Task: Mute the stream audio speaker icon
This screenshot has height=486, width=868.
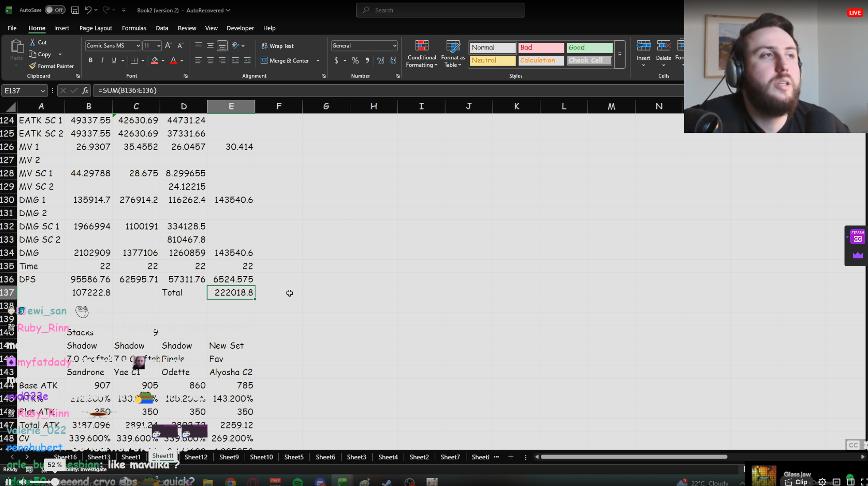Action: tap(23, 482)
